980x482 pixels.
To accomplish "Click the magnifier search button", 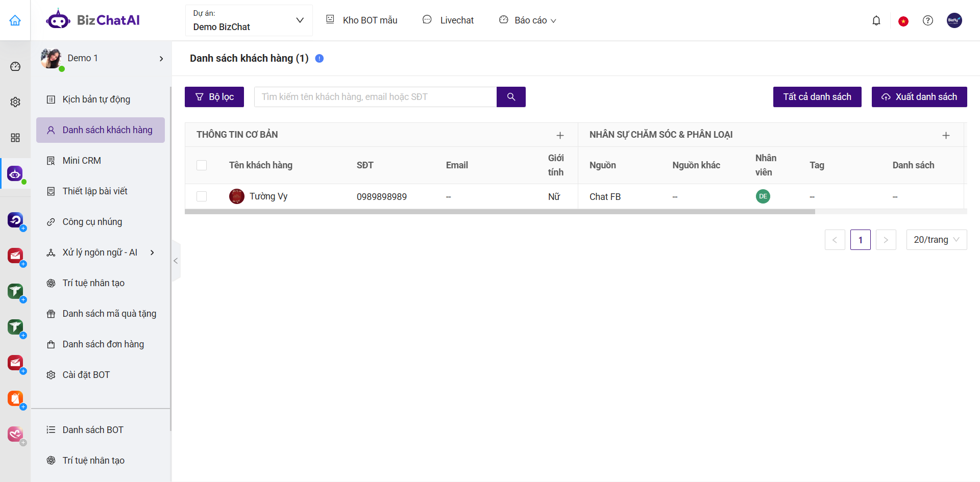I will [511, 97].
